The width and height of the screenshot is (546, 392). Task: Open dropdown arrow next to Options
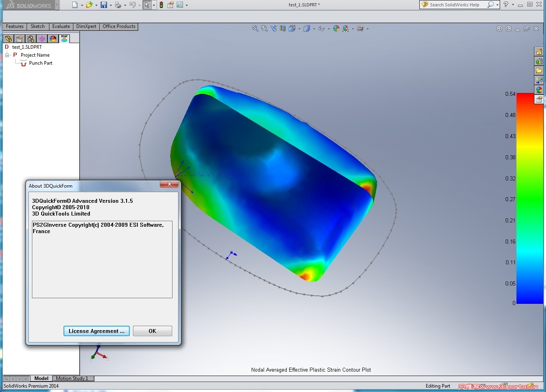point(187,5)
